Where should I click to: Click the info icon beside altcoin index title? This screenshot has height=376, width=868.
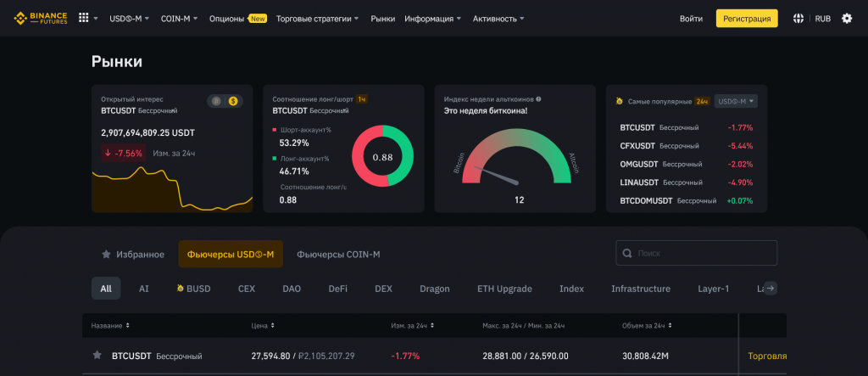tap(538, 99)
